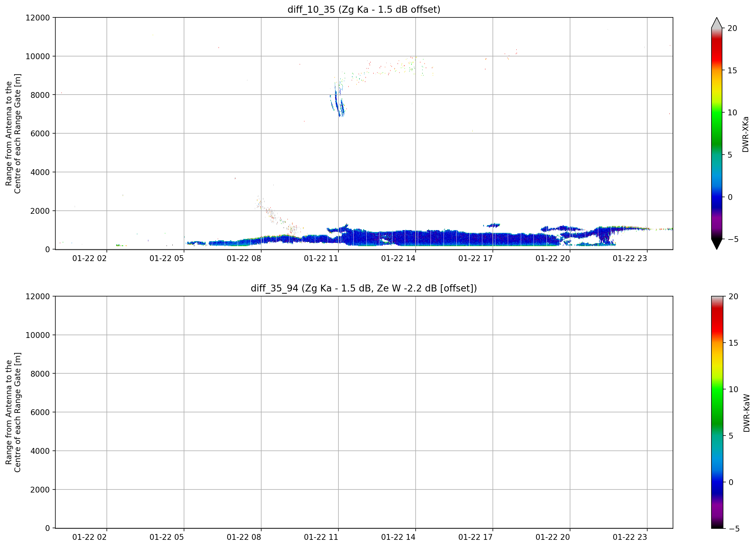The image size is (756, 547).
Task: Click the y-axis range label of diff_35_94 plot
Action: (x=13, y=412)
